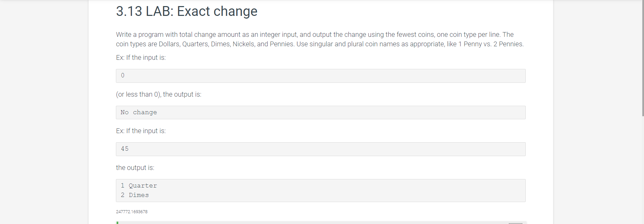644x224 pixels.
Task: Click the scrollbar track below the thumb
Action: [643, 170]
